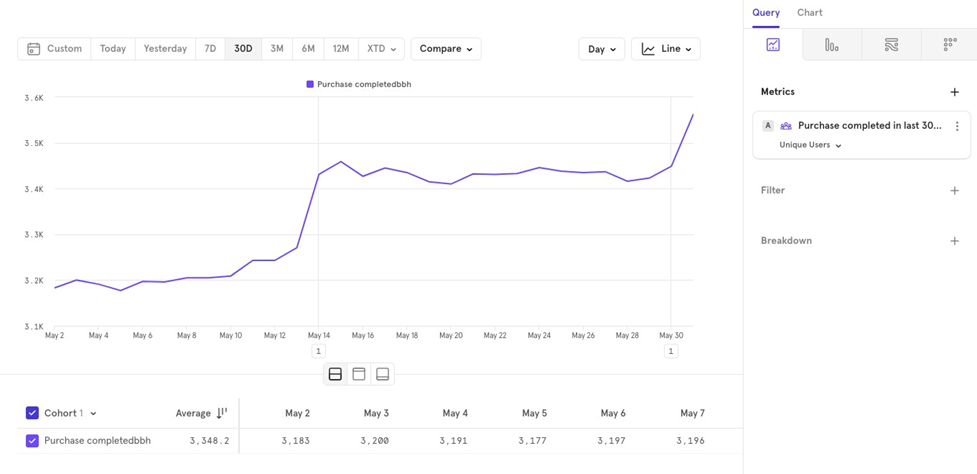Open the Line chart type dropdown
Screen dimensions: 977x474
pos(666,49)
